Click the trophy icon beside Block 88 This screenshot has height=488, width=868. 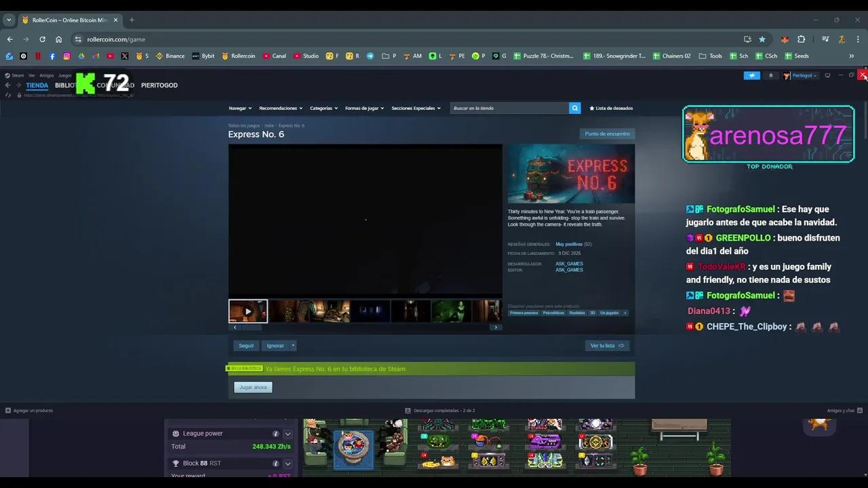click(176, 463)
